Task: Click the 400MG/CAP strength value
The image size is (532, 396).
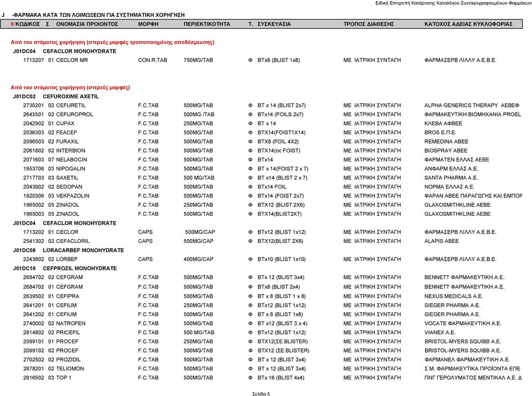Action: (198, 259)
